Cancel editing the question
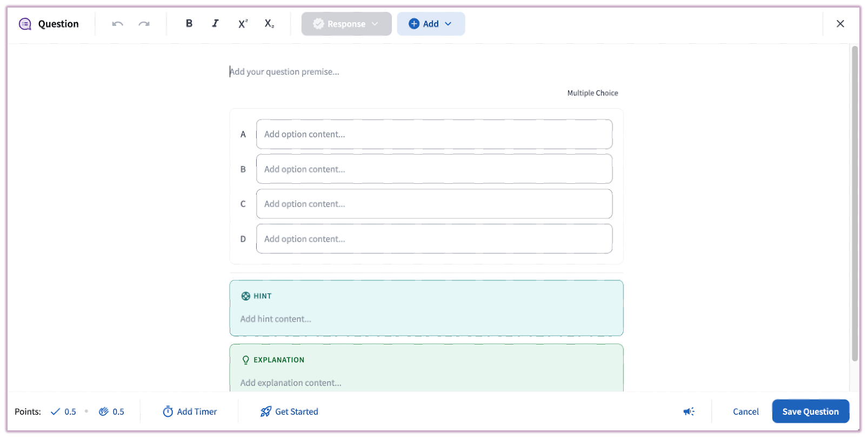Image resolution: width=868 pixels, height=439 pixels. [745, 411]
